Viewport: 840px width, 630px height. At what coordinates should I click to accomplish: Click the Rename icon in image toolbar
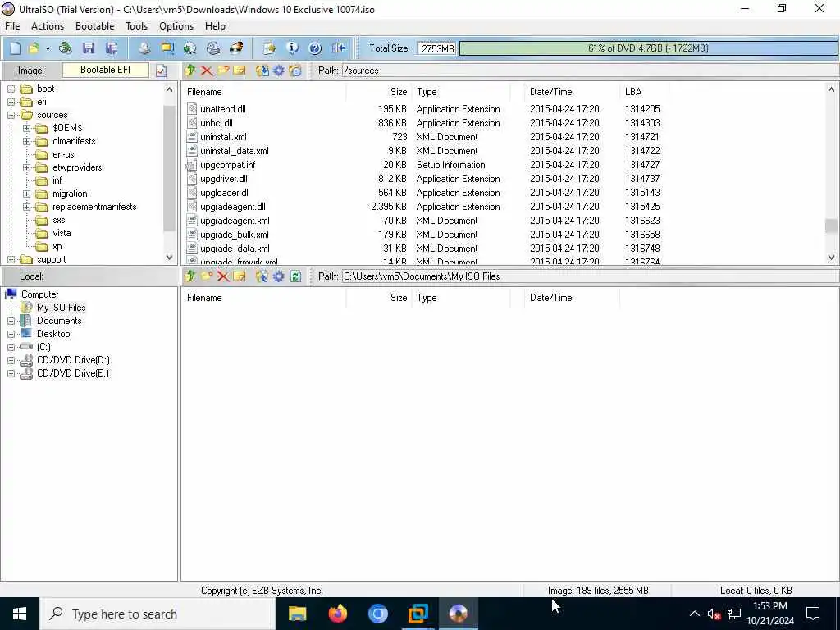click(240, 71)
